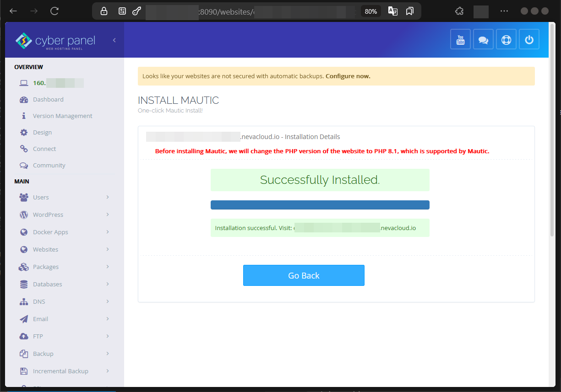Open Version Management in sidebar
The width and height of the screenshot is (561, 392).
(x=63, y=116)
